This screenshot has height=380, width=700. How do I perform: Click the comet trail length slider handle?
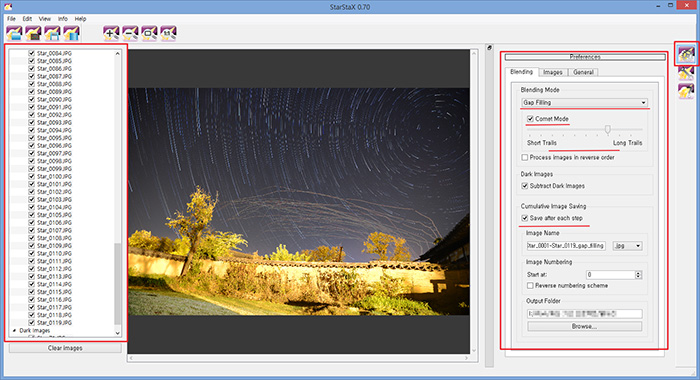click(608, 129)
